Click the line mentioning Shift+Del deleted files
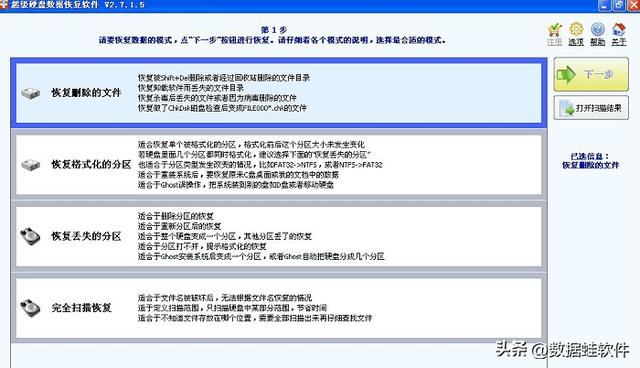Image resolution: width=640 pixels, height=368 pixels. [224, 78]
